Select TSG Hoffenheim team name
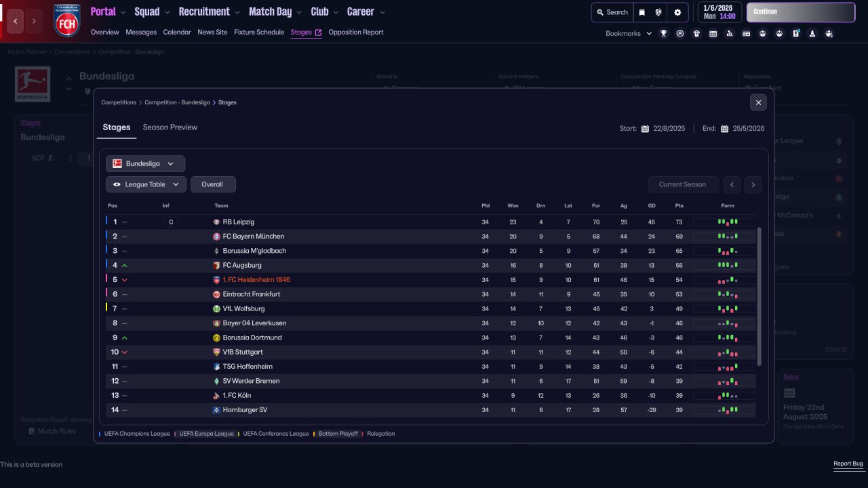Viewport: 868px width, 488px height. (249, 367)
